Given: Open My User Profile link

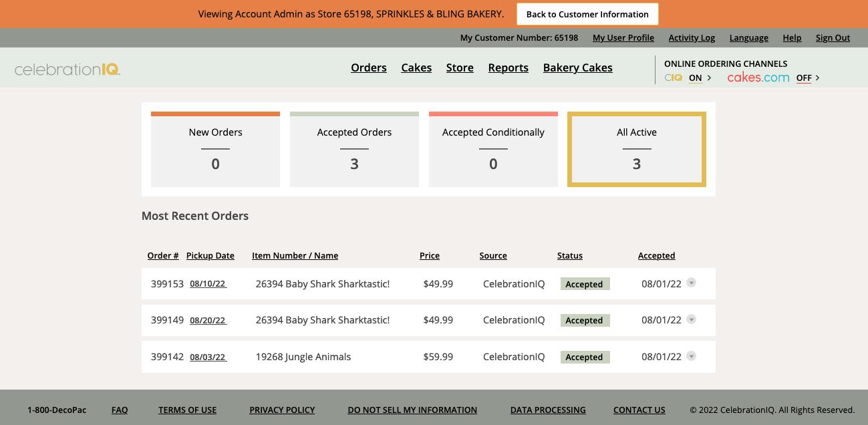Looking at the screenshot, I should pos(623,37).
